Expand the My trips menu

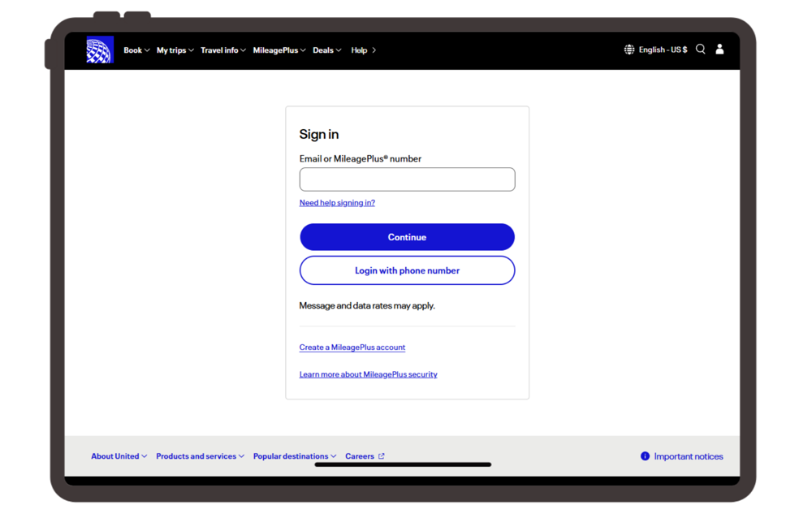pyautogui.click(x=175, y=50)
